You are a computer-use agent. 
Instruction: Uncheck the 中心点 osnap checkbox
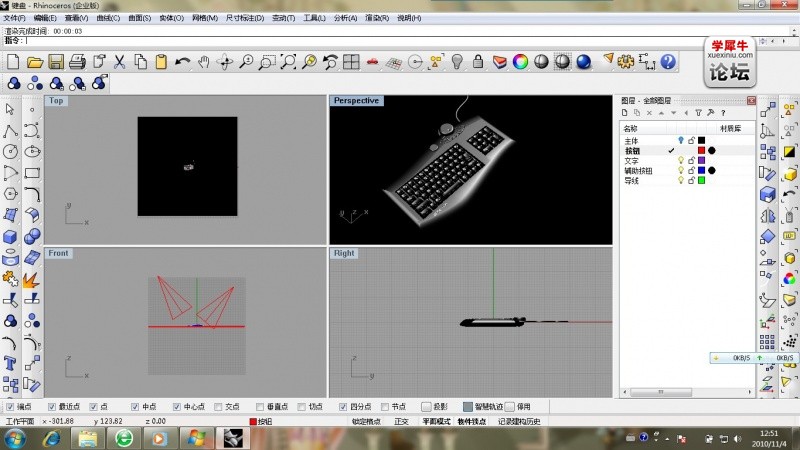pyautogui.click(x=177, y=407)
